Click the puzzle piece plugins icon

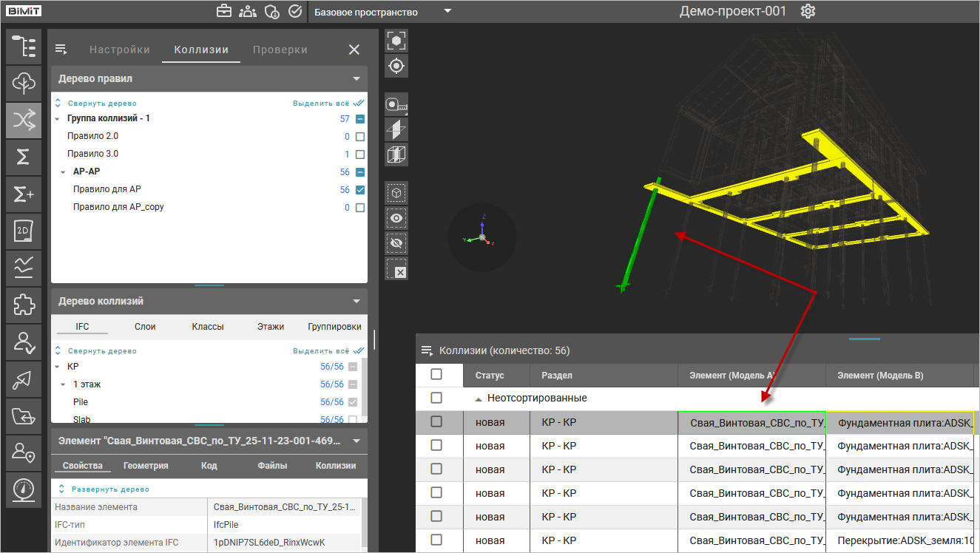coord(24,305)
